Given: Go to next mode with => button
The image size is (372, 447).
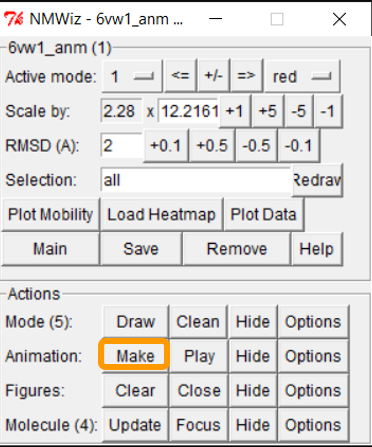Looking at the screenshot, I should [247, 76].
